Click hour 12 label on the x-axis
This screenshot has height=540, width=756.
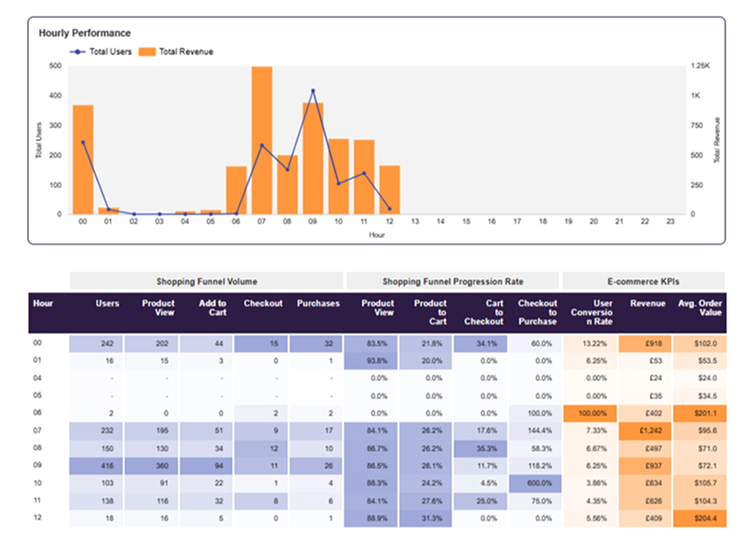point(391,221)
